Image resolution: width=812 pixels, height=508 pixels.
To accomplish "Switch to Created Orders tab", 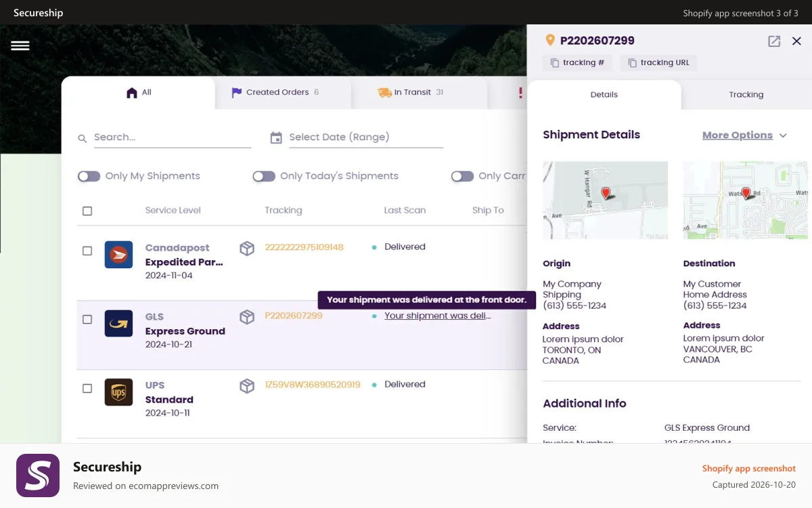I will (283, 93).
